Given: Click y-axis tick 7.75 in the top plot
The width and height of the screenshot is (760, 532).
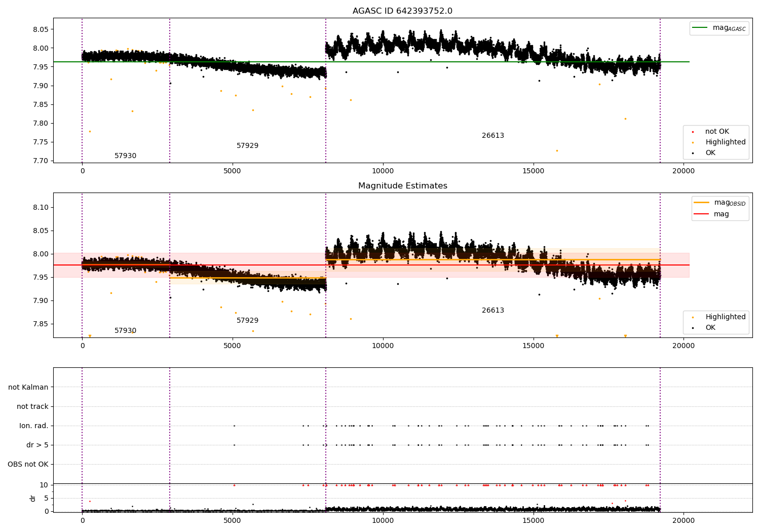Looking at the screenshot, I should coord(40,142).
